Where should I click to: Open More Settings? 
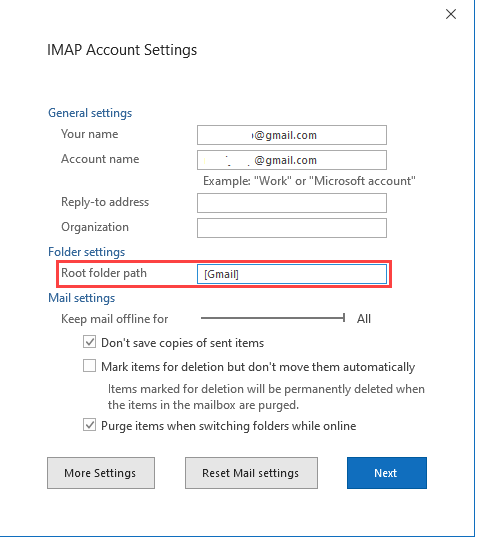[x=101, y=473]
